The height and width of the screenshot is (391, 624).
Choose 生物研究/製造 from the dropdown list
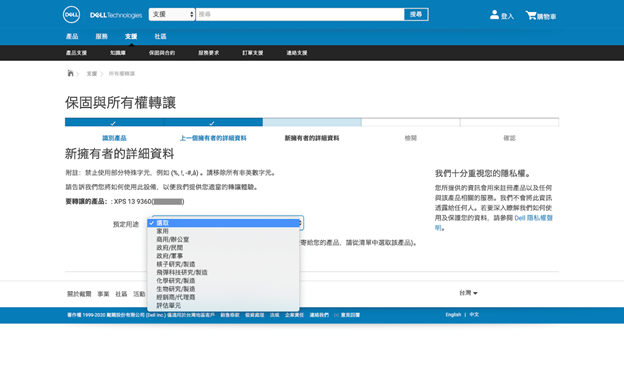[x=223, y=289]
